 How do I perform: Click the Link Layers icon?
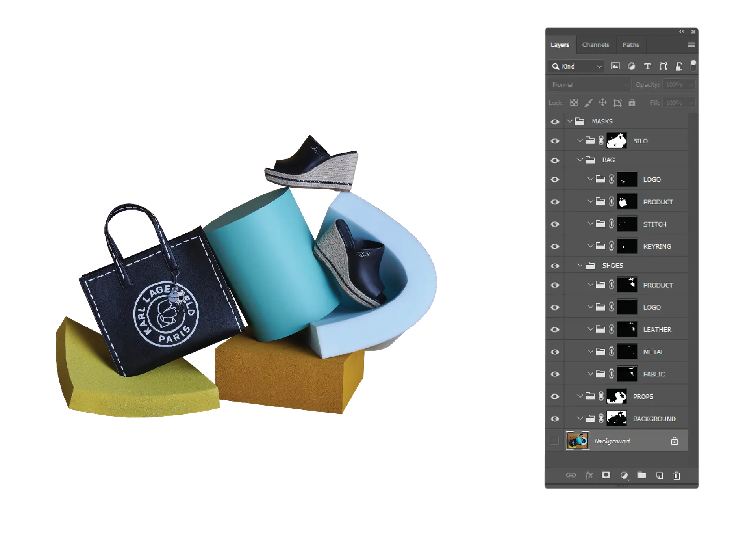(571, 475)
